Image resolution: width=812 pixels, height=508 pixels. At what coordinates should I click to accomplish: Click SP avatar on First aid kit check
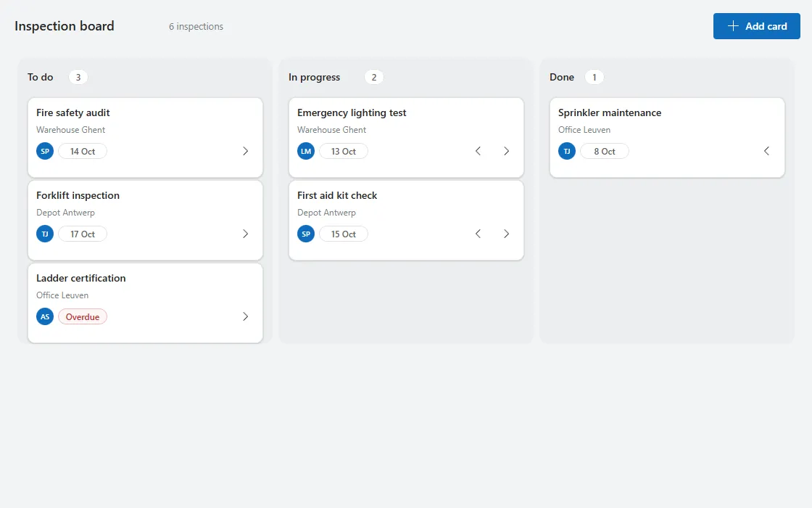tap(306, 234)
